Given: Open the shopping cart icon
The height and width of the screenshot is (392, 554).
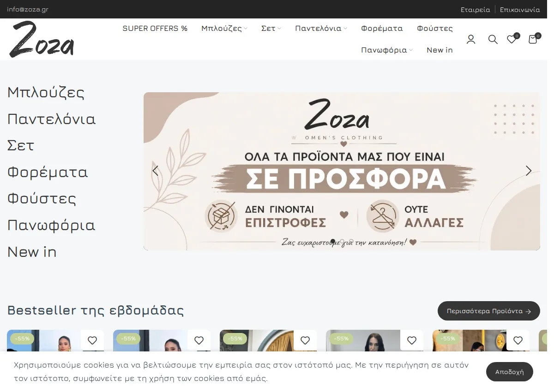Looking at the screenshot, I should coord(533,39).
